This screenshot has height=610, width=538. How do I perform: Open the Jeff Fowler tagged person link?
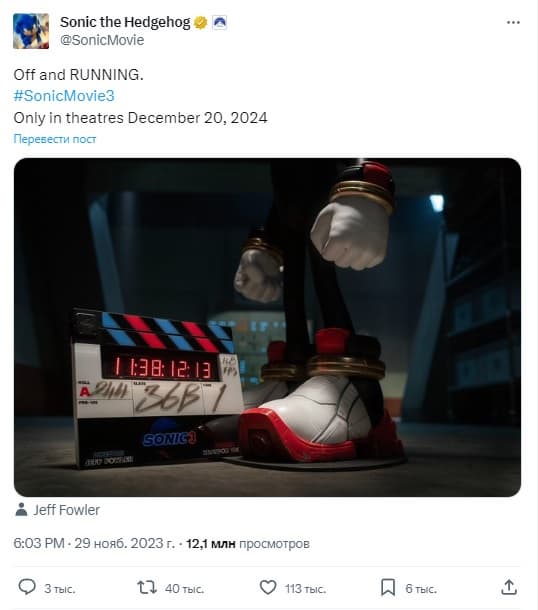[67, 510]
